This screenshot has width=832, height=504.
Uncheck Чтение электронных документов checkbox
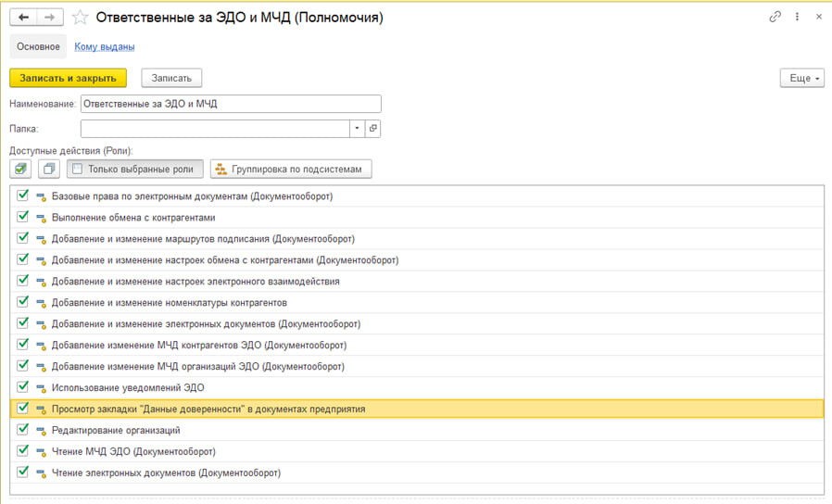pyautogui.click(x=22, y=471)
